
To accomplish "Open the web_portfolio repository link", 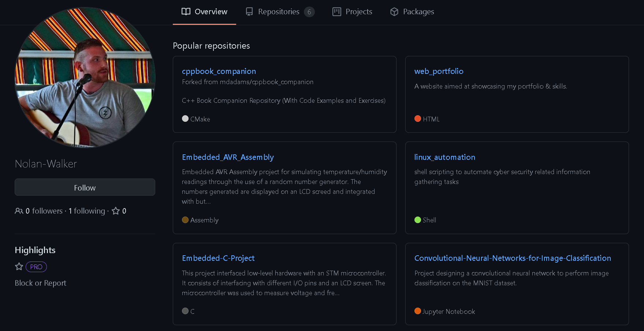I will point(439,71).
